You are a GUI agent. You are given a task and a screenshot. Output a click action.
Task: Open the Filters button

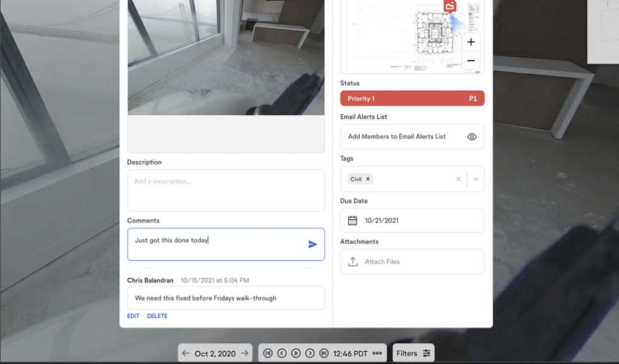413,353
